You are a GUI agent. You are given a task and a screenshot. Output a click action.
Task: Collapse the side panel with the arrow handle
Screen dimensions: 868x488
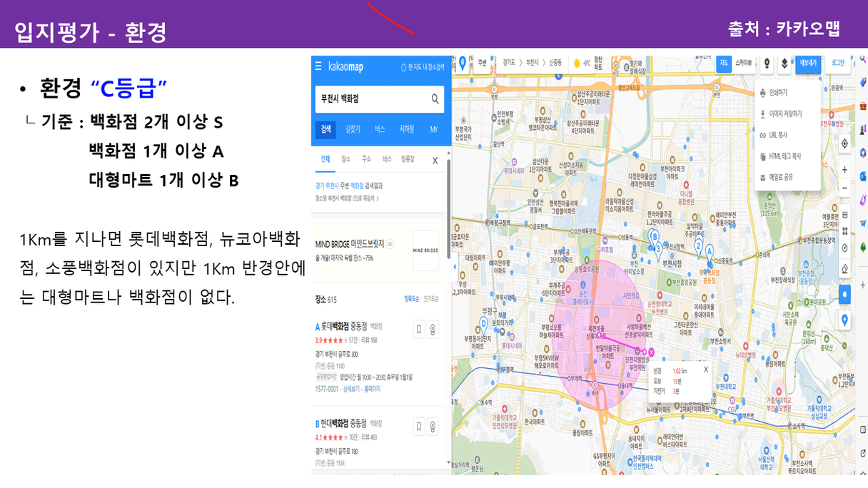(454, 267)
